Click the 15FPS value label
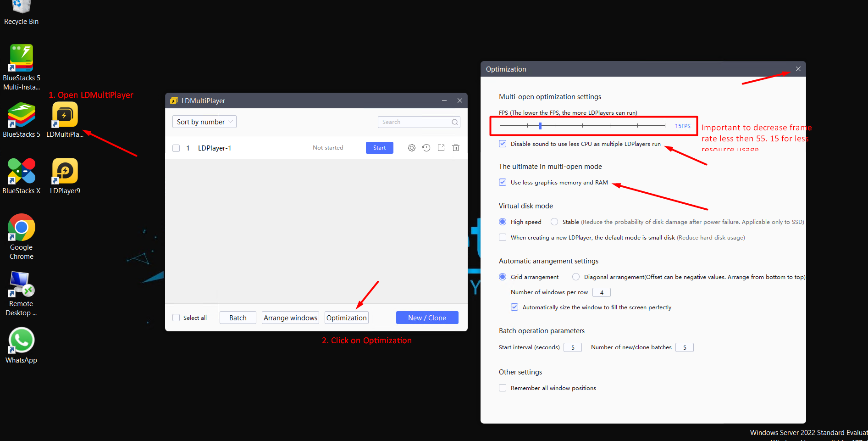The width and height of the screenshot is (868, 441). (683, 126)
